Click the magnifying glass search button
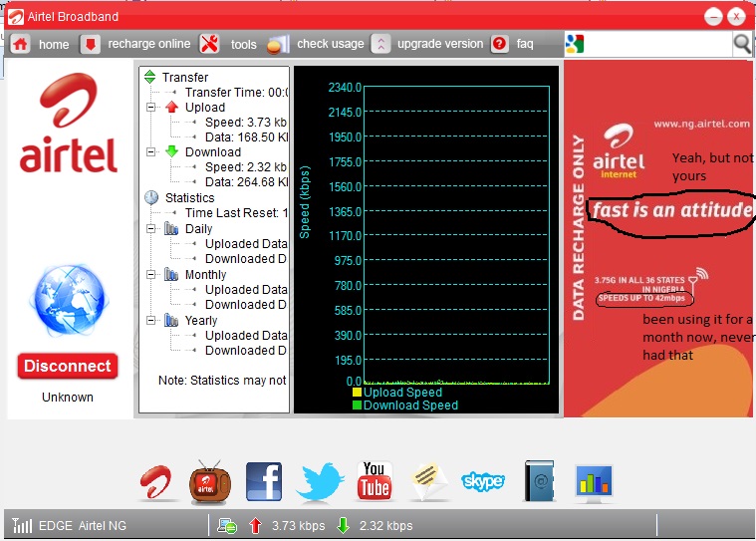 pos(742,44)
